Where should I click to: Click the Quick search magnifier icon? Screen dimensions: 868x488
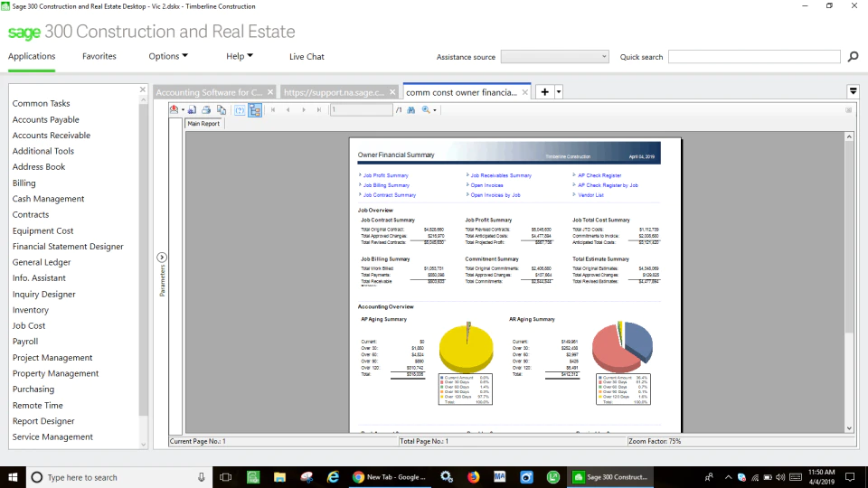[853, 56]
